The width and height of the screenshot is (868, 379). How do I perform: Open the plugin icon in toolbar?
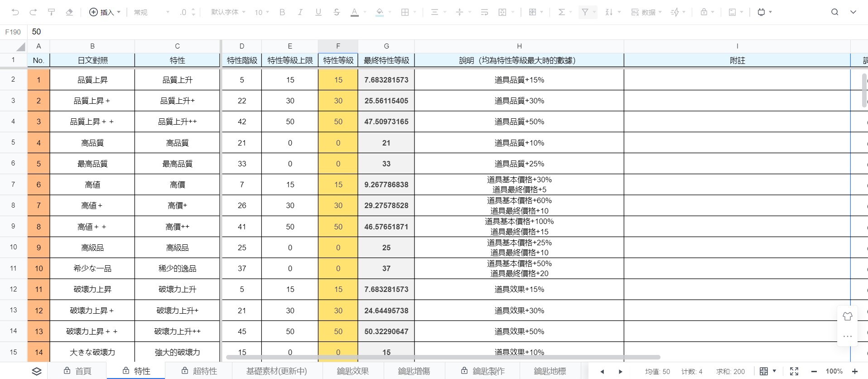tap(762, 12)
